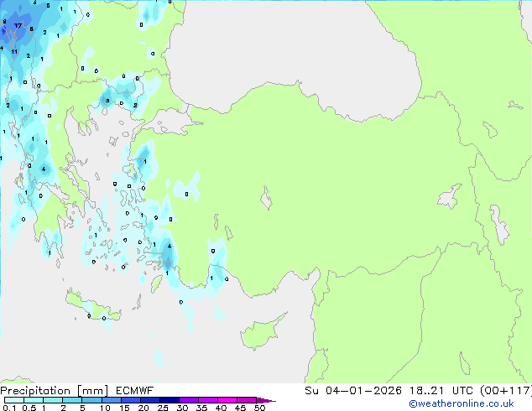Click the legend value 50 label

[260, 408]
